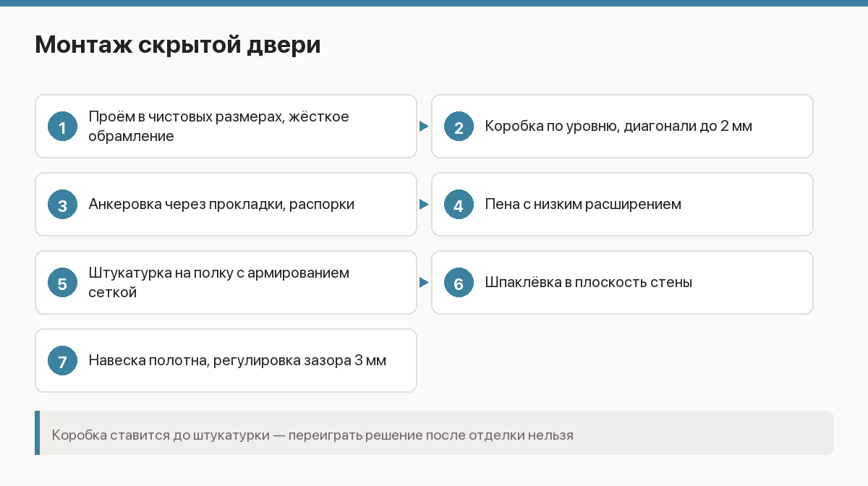Screen dimensions: 868x486
Task: Click the arrow between steps 1 and 2
Action: click(x=424, y=127)
